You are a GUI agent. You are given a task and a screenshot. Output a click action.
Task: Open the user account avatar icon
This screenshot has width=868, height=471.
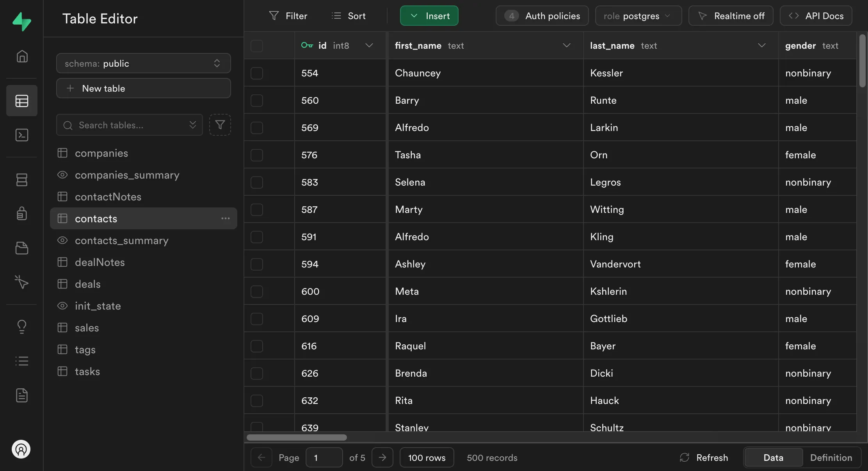21,449
